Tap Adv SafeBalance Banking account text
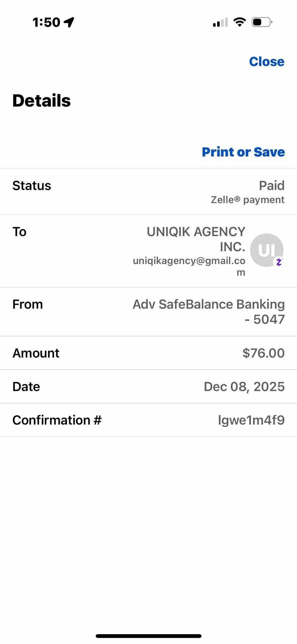 click(x=209, y=304)
